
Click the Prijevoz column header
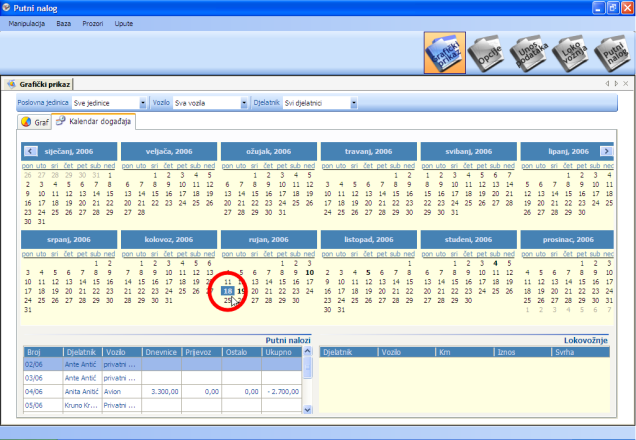[x=202, y=352]
